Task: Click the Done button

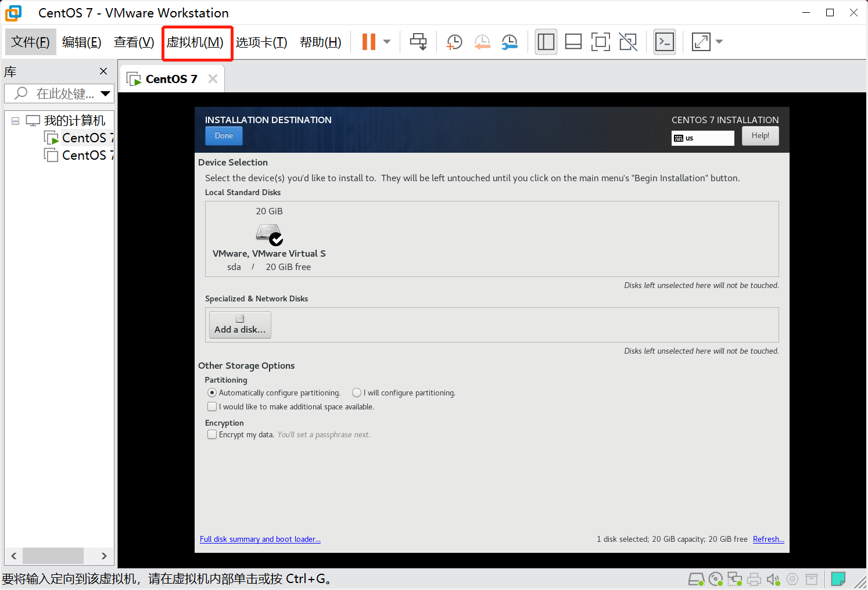Action: [224, 136]
